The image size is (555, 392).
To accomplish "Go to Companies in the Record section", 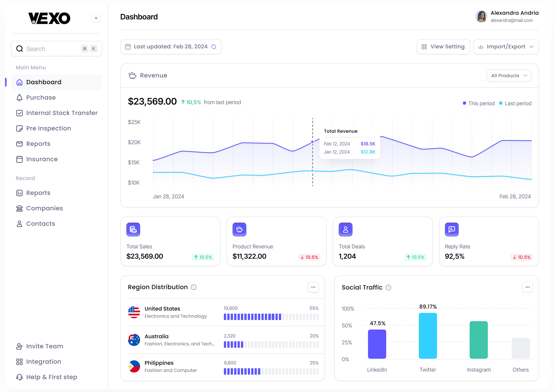I will point(44,208).
